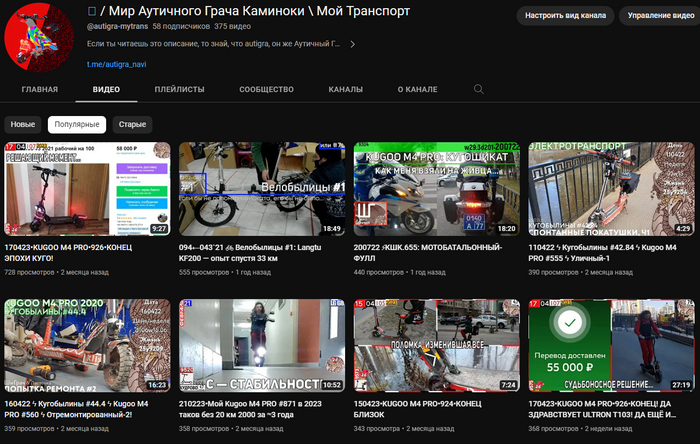Click the Управление видео button
700x444 pixels.
[x=658, y=16]
